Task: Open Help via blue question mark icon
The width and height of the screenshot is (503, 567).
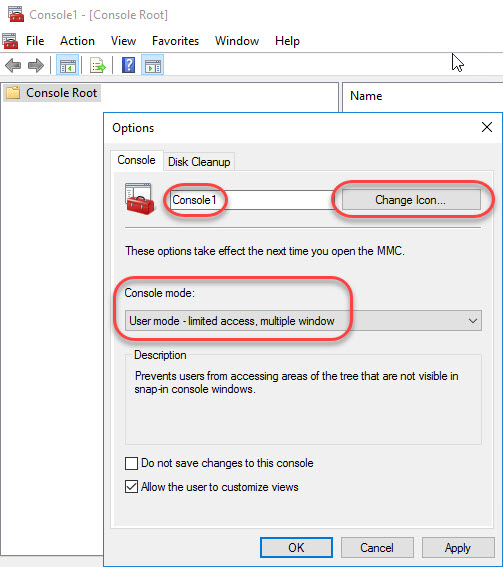Action: pyautogui.click(x=128, y=65)
